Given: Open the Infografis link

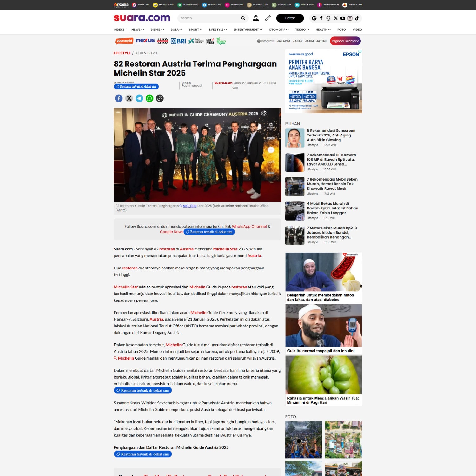Looking at the screenshot, I should pos(266,41).
